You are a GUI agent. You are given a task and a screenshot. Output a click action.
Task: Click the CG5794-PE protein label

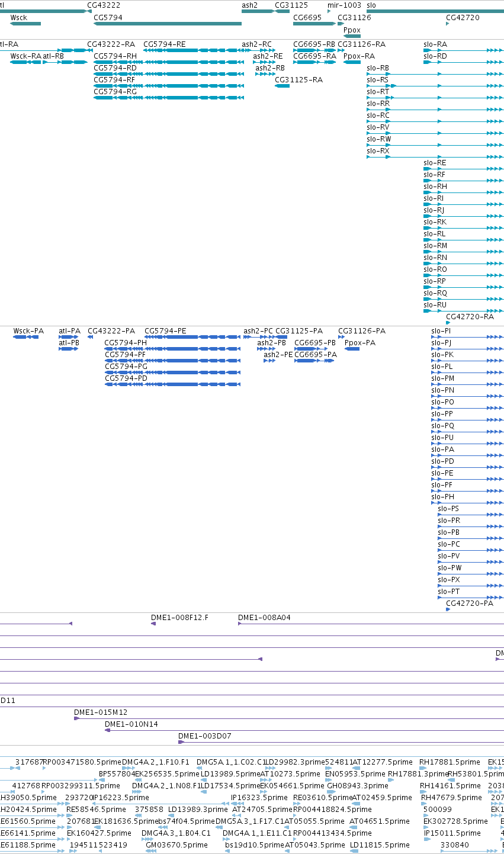pos(165,331)
